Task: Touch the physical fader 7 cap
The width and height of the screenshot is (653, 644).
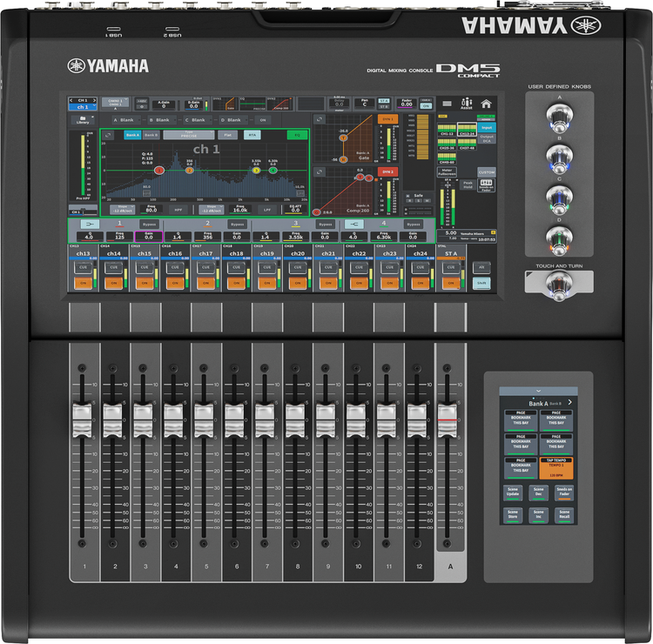Action: tap(265, 419)
